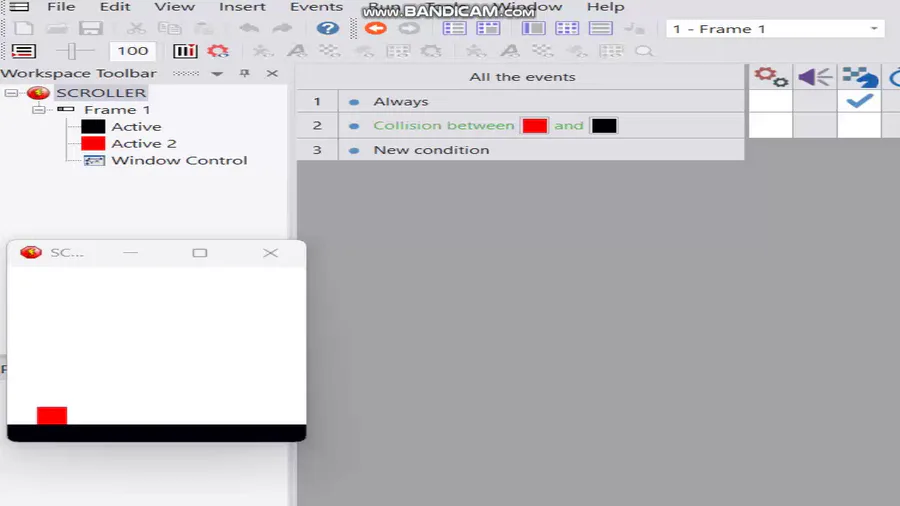This screenshot has height=506, width=900.
Task: Go to next frame with grey arrow
Action: coord(409,28)
